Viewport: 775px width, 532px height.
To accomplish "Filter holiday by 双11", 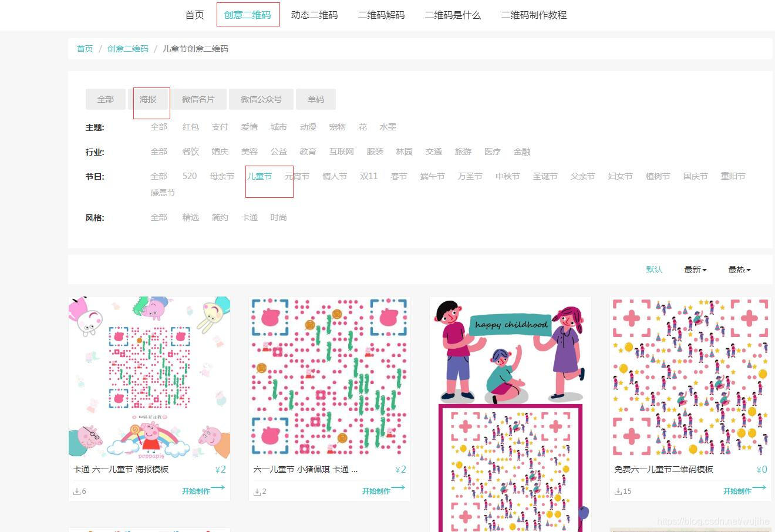I will coord(369,176).
